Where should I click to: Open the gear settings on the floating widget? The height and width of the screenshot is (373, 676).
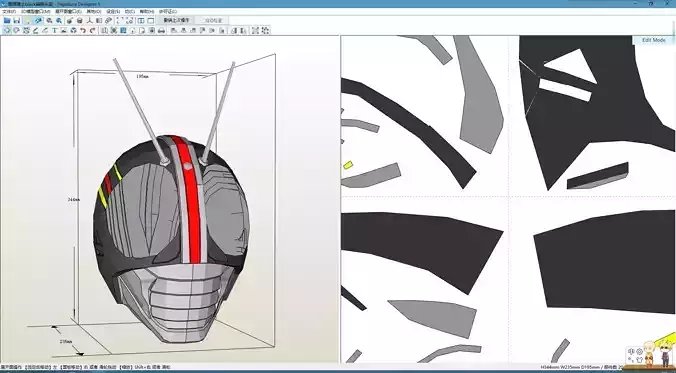point(639,351)
